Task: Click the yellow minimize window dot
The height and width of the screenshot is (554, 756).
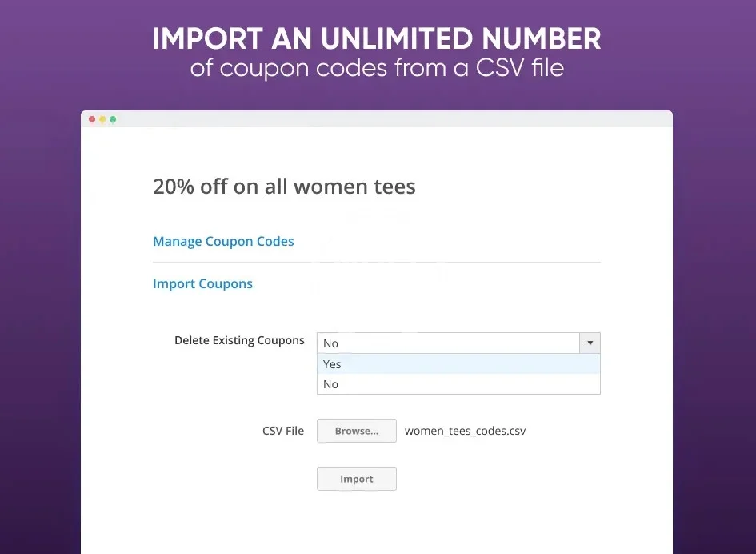Action: coord(102,119)
